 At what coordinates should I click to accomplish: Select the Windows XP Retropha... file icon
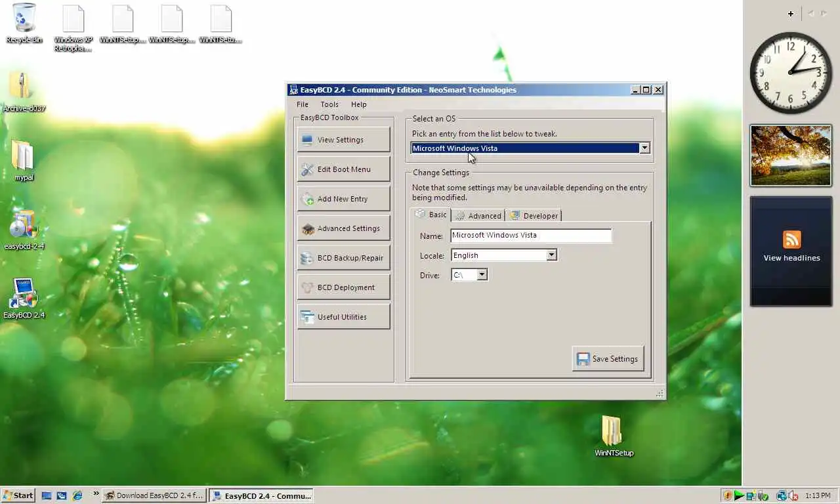[73, 29]
